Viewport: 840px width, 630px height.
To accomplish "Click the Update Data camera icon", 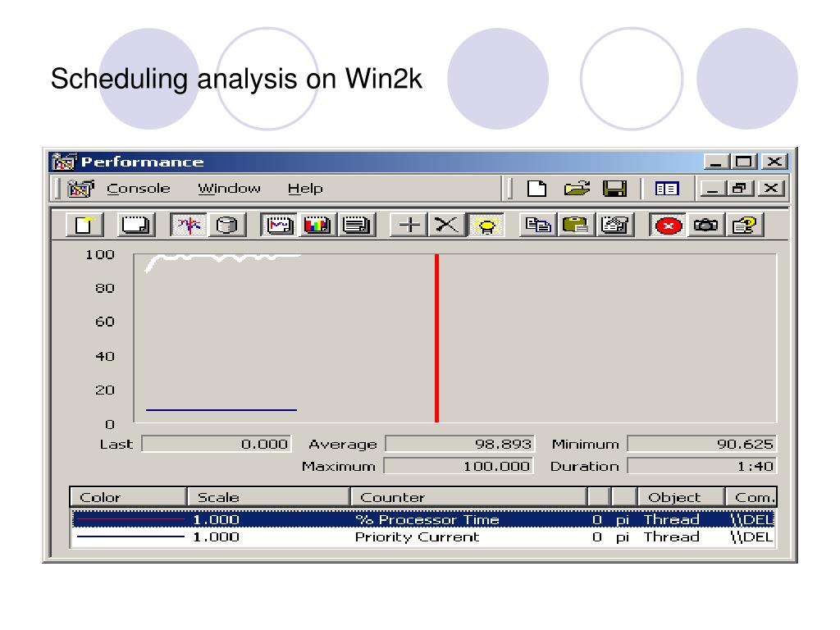I will point(705,225).
